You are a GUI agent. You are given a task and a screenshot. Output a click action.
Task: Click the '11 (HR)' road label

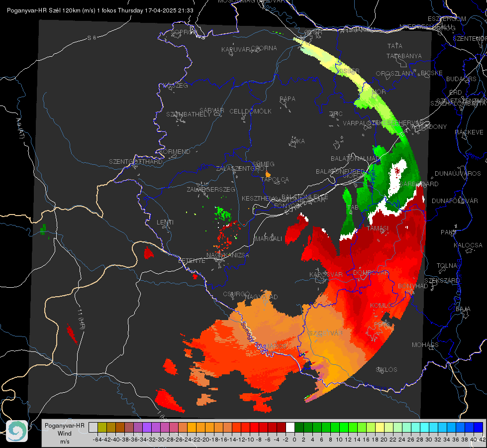82,320
